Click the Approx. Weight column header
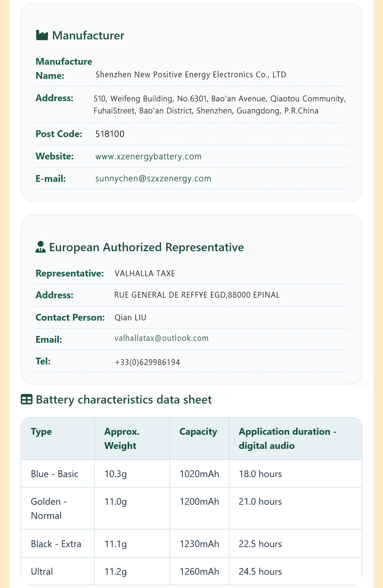The image size is (383, 588). 132,439
